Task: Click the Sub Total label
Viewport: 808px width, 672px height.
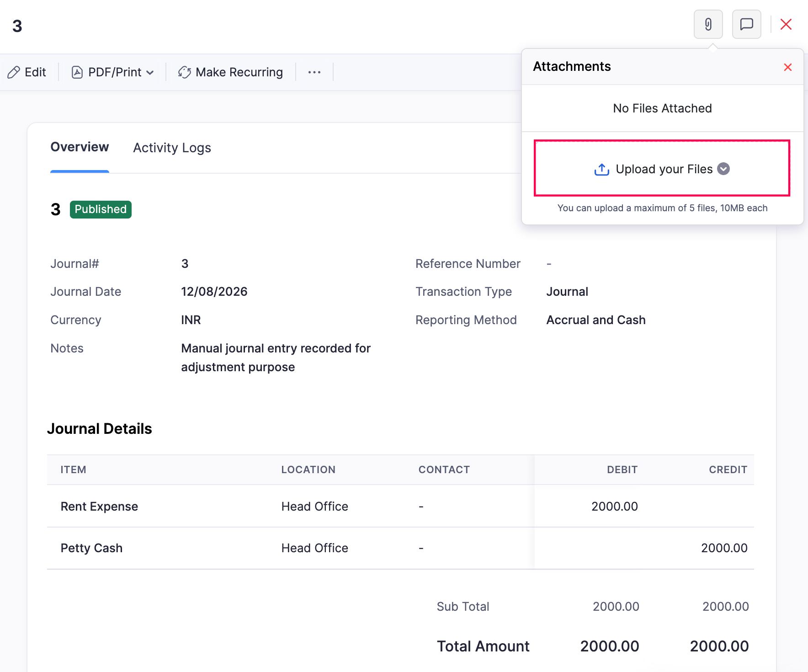Action: click(x=462, y=607)
